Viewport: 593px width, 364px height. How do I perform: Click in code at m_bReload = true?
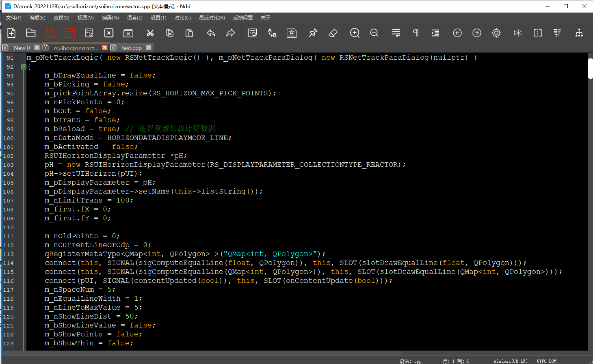[x=82, y=129]
